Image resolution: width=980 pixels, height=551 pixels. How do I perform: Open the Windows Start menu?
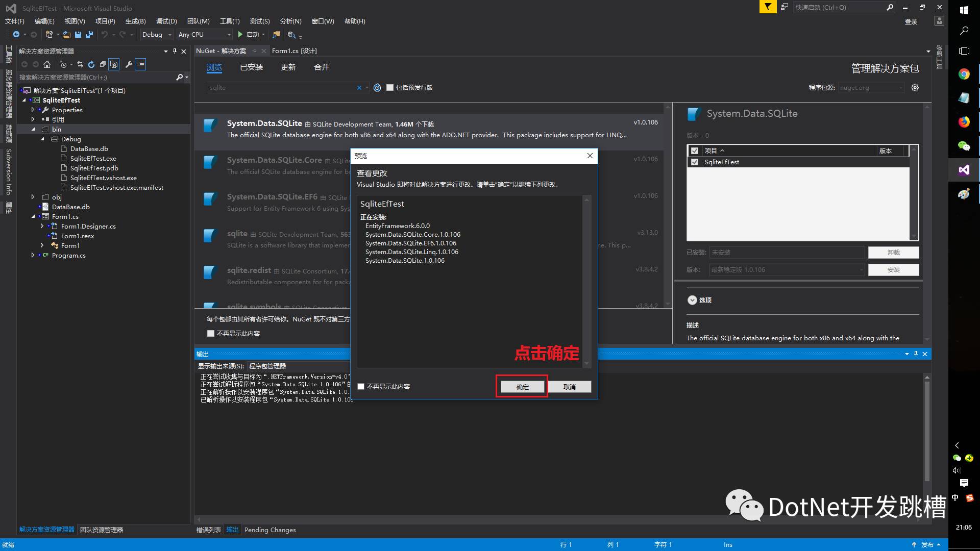click(964, 10)
